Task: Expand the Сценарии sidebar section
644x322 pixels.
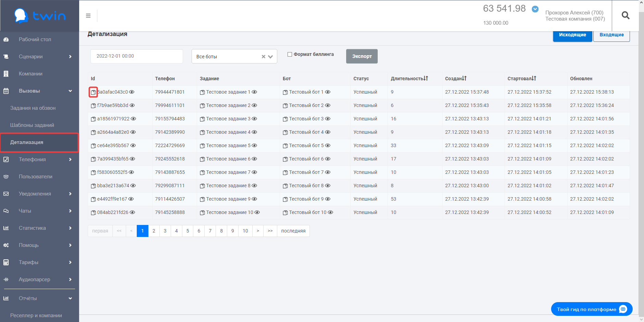Action: [x=70, y=57]
